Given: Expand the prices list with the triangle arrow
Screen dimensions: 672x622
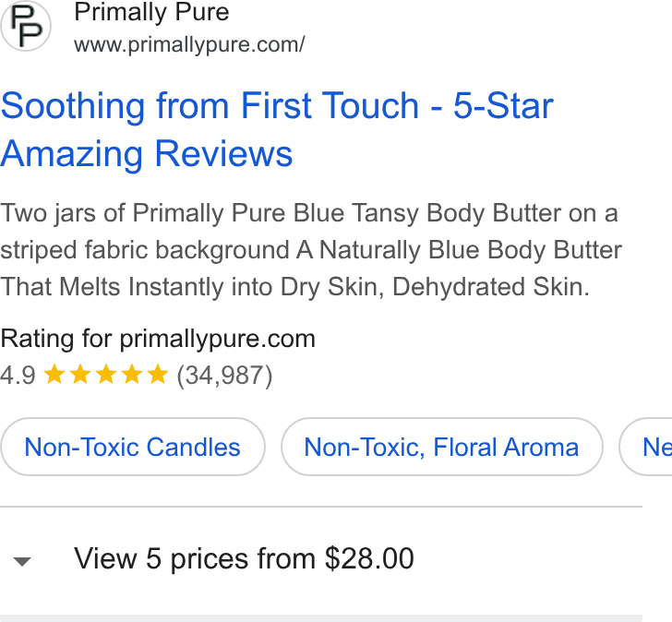Looking at the screenshot, I should click(x=22, y=561).
